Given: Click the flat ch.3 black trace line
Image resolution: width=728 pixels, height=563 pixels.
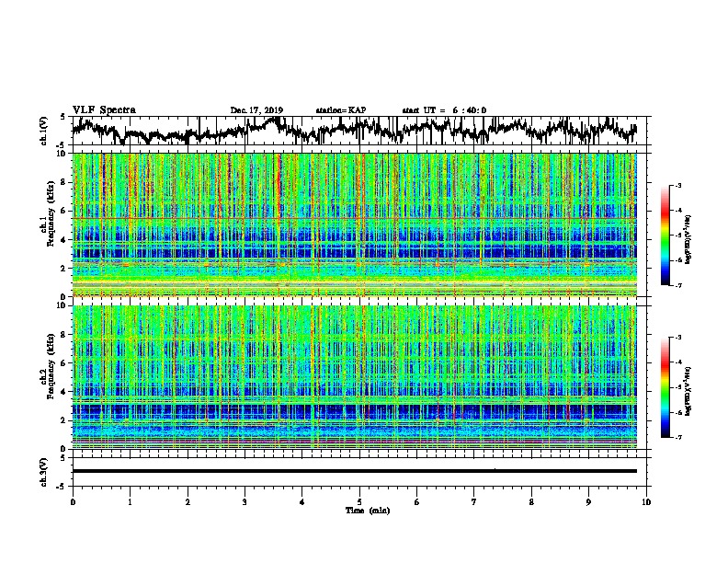Looking at the screenshot, I should pyautogui.click(x=354, y=471).
